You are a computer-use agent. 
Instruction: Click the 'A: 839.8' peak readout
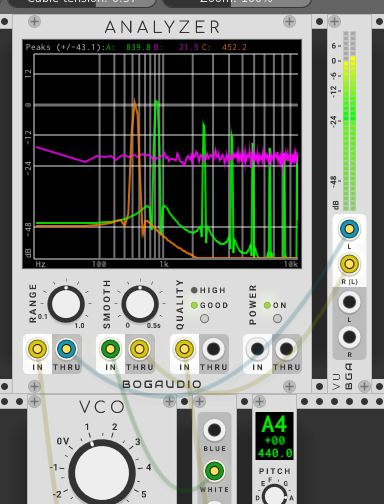(x=128, y=47)
